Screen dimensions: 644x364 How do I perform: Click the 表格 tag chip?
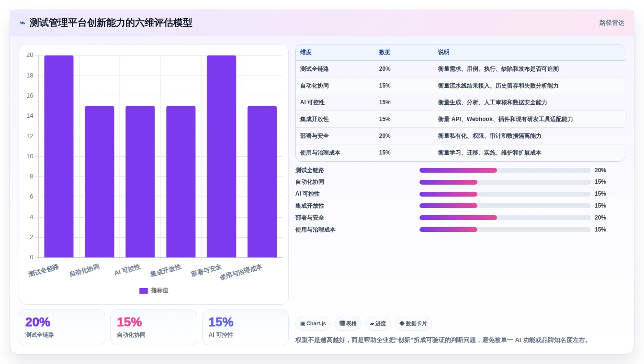click(348, 324)
